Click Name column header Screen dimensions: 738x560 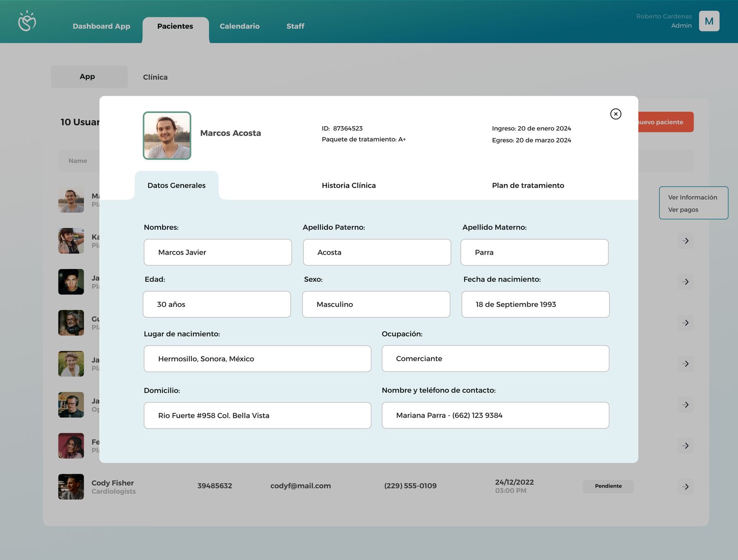click(x=77, y=161)
